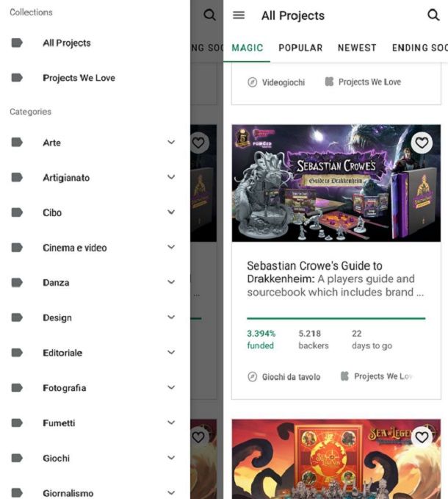Tap the search icon beside All Projects
Viewport: 448px width, 499px height.
(x=433, y=15)
